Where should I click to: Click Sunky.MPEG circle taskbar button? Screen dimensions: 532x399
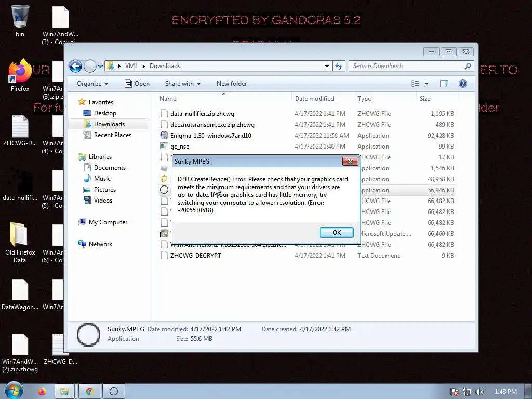coord(114,392)
